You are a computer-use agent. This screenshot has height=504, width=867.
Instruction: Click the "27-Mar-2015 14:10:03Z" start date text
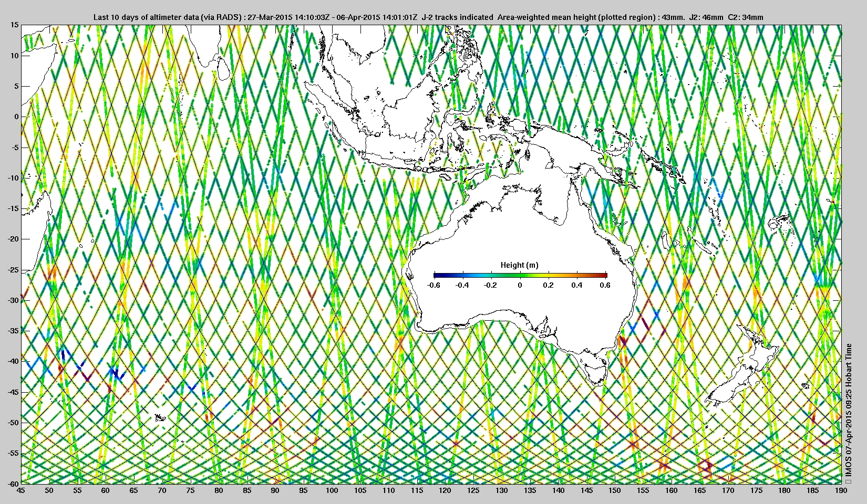[x=288, y=17]
